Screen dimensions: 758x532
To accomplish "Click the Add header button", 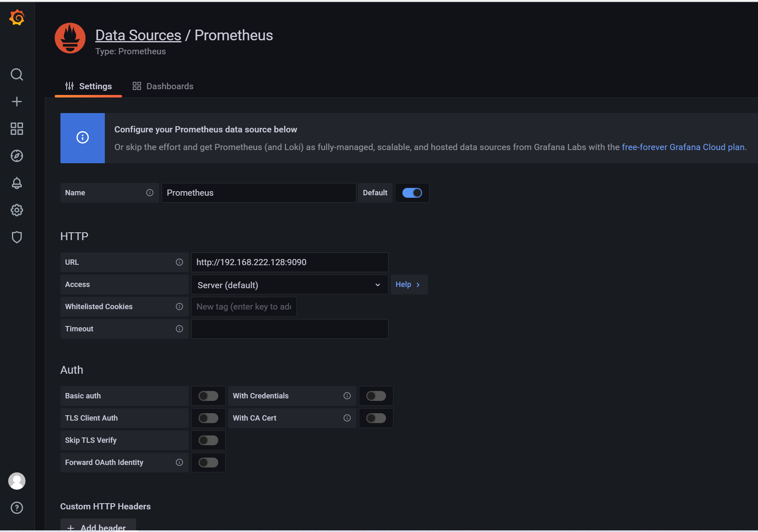I will [x=98, y=525].
